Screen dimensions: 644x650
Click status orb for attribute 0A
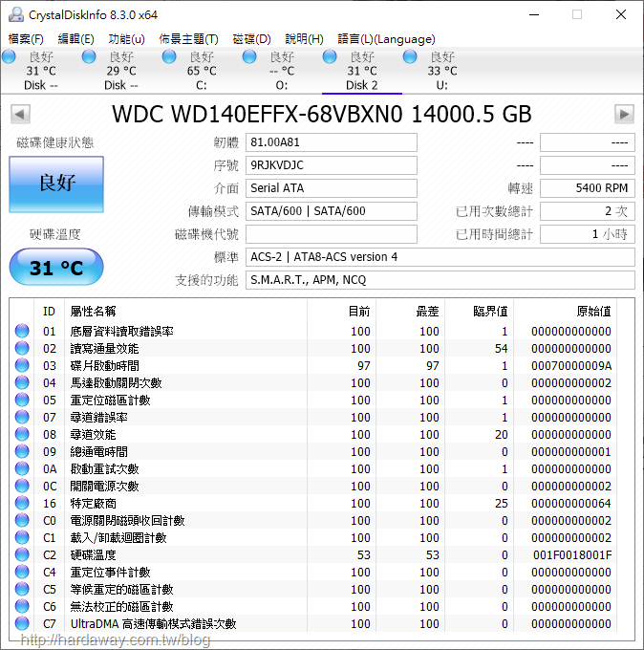click(x=22, y=468)
